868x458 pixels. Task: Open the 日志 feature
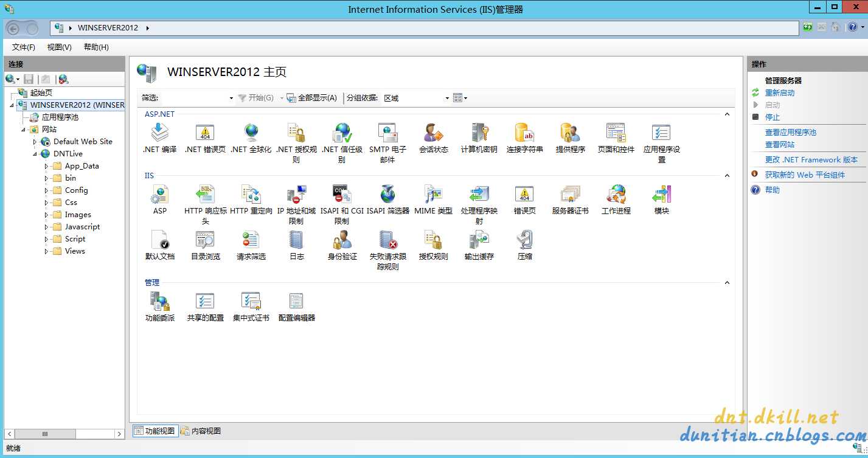(296, 245)
